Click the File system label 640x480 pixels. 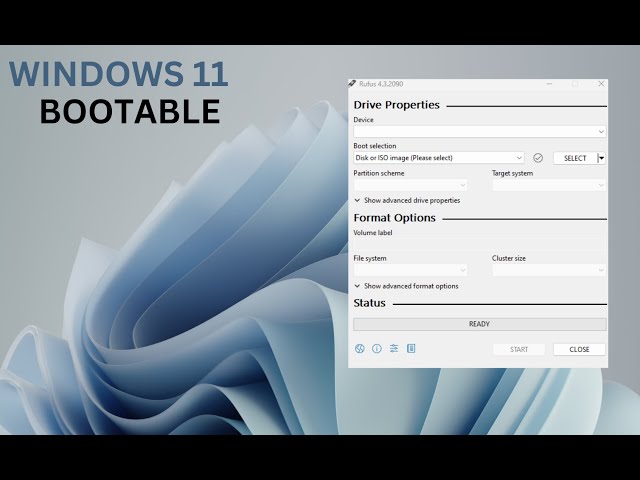pyautogui.click(x=370, y=258)
